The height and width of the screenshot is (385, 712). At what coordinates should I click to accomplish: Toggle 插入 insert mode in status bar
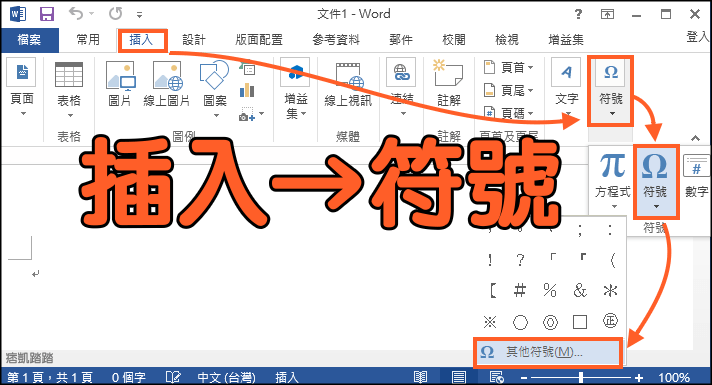[x=287, y=377]
